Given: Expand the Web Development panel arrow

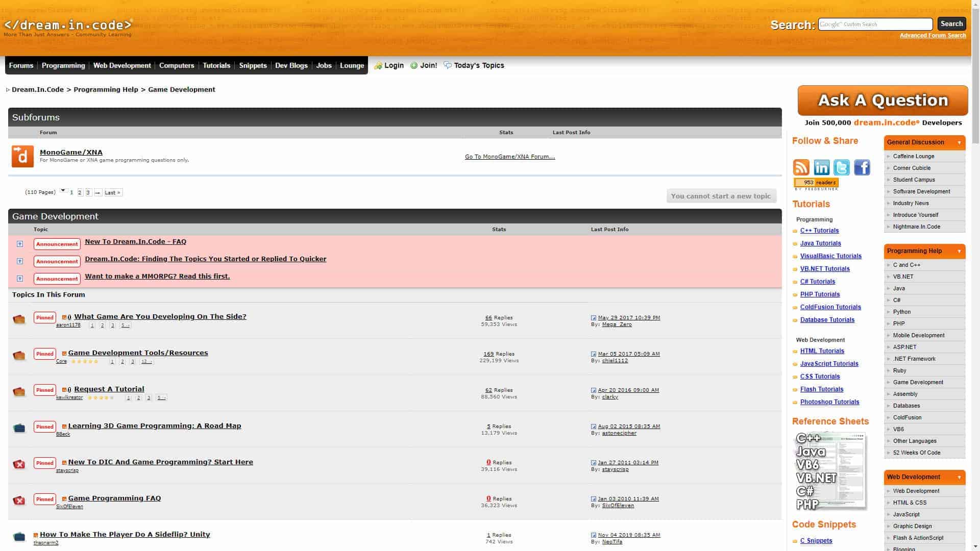Looking at the screenshot, I should pos(959,478).
